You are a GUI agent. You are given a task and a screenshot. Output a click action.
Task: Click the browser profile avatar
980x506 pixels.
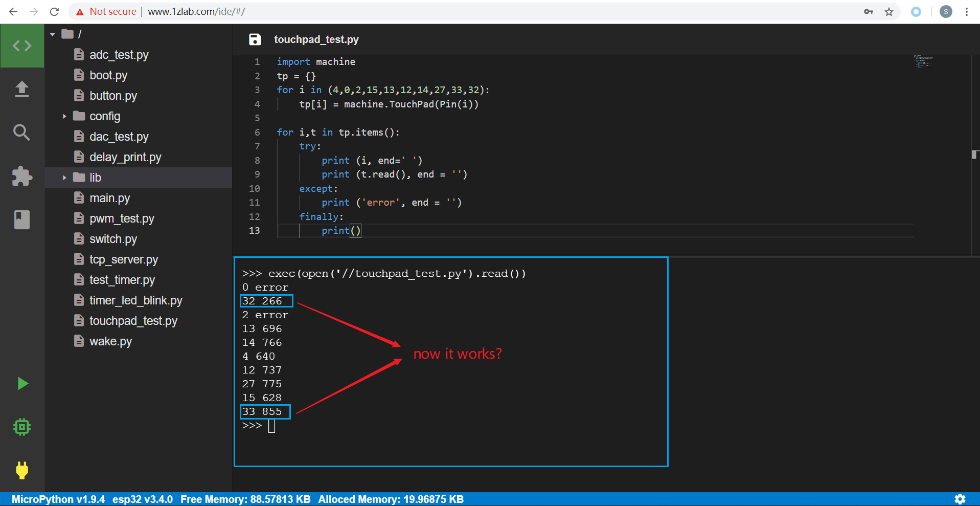945,11
